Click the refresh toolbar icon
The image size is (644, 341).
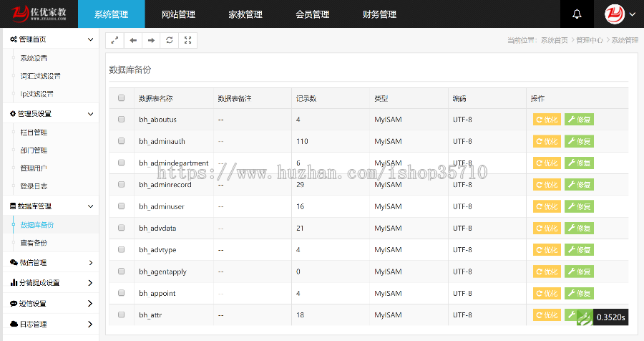click(x=169, y=40)
